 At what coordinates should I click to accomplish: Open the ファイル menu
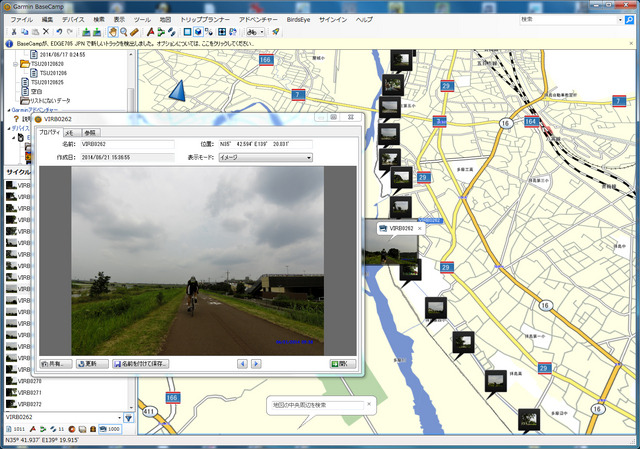point(22,20)
